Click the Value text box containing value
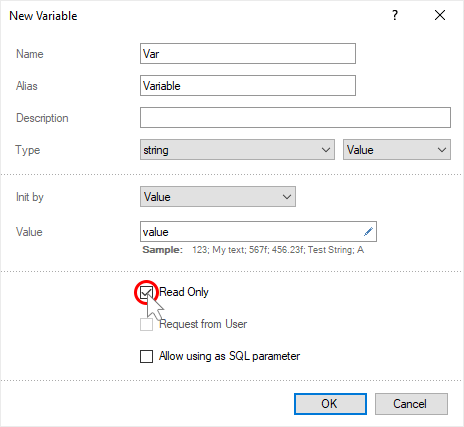Viewport: 464px width, 427px height. click(258, 231)
